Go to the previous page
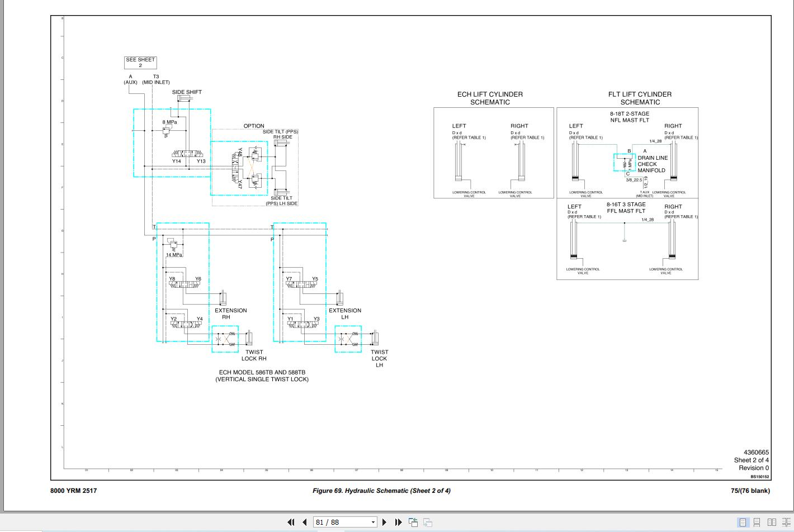The width and height of the screenshot is (794, 532). click(304, 522)
